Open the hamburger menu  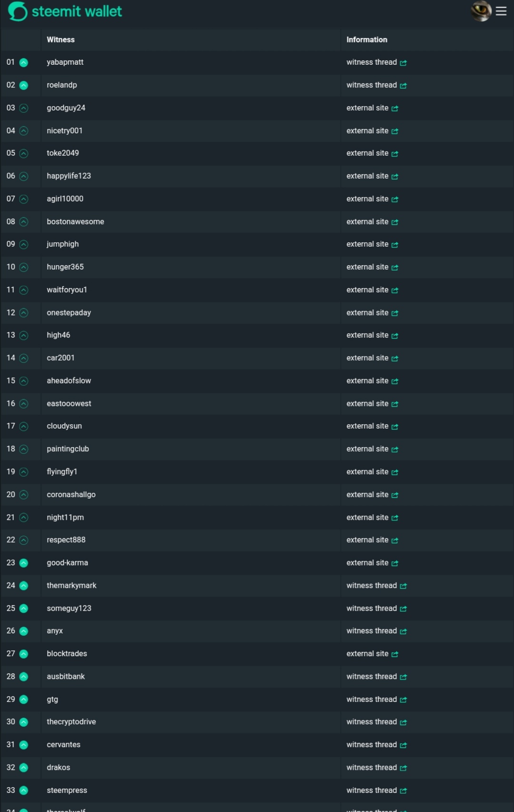click(x=501, y=11)
